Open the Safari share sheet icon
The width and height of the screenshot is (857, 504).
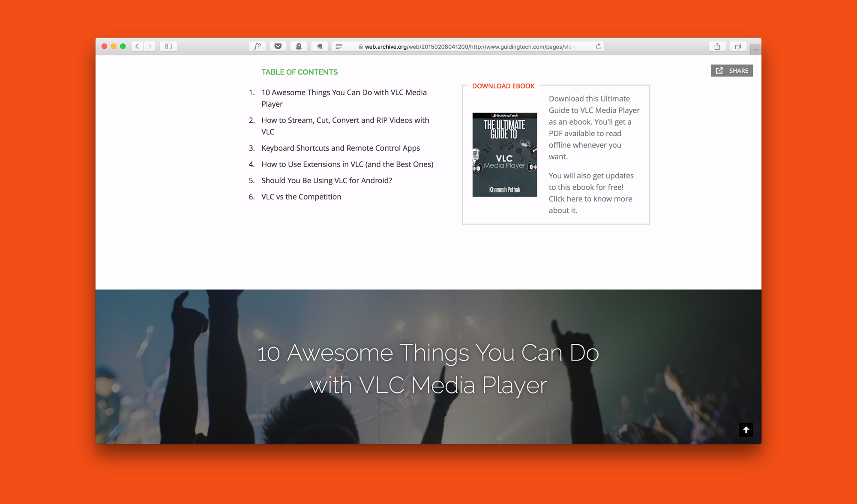717,46
